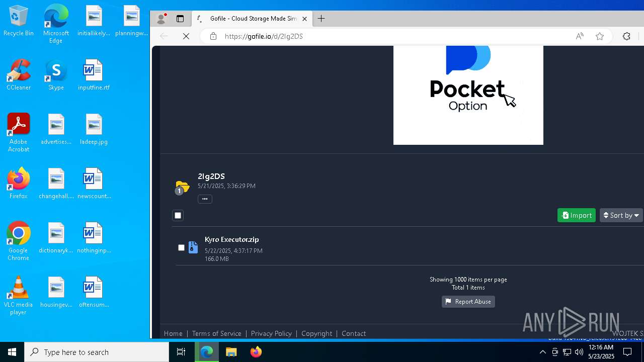Open Skype desktop shortcut
This screenshot has width=644, height=362.
point(56,75)
